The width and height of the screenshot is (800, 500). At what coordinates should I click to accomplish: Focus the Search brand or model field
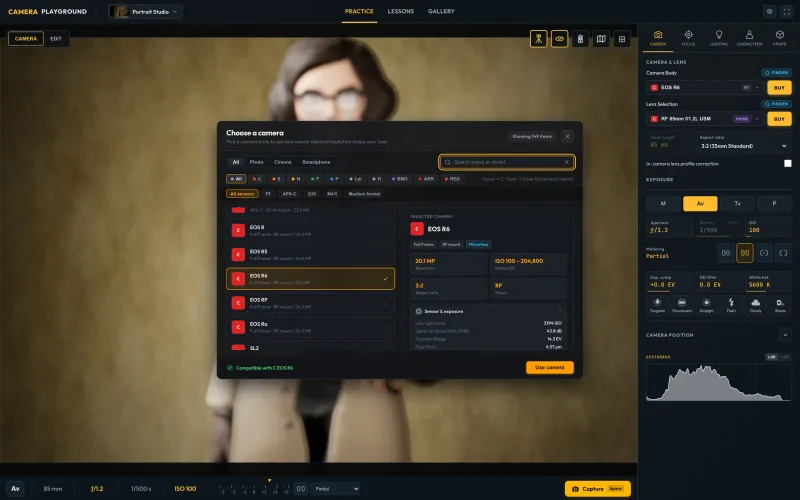tap(507, 162)
